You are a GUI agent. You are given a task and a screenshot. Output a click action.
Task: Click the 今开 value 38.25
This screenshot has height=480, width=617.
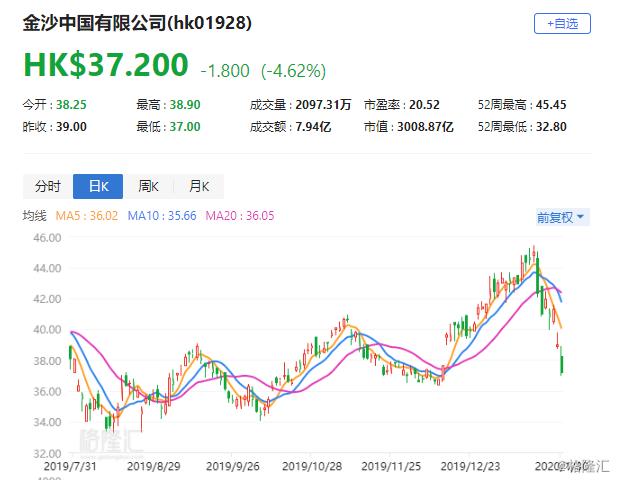tap(71, 105)
